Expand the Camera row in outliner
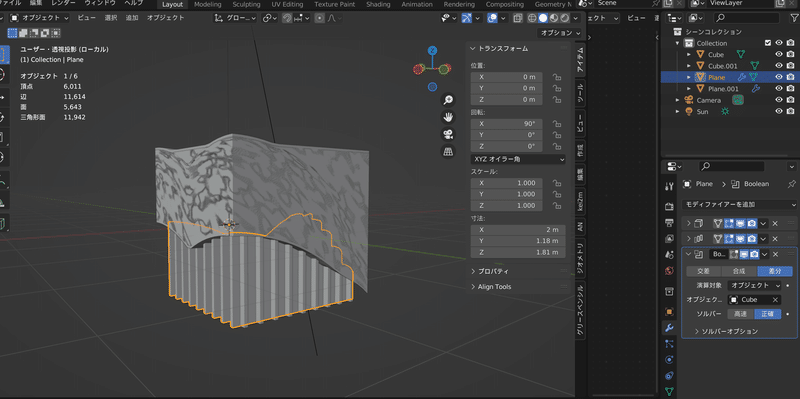This screenshot has height=399, width=800. pos(678,100)
